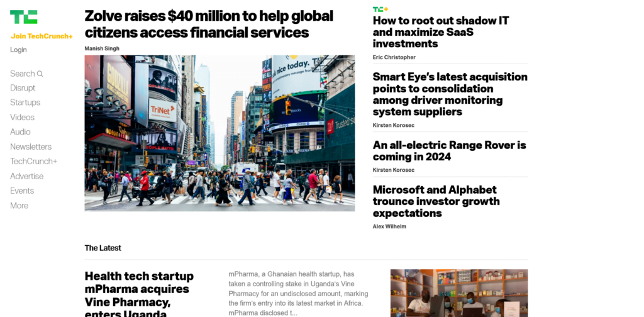Go to Disrupt section

point(23,88)
